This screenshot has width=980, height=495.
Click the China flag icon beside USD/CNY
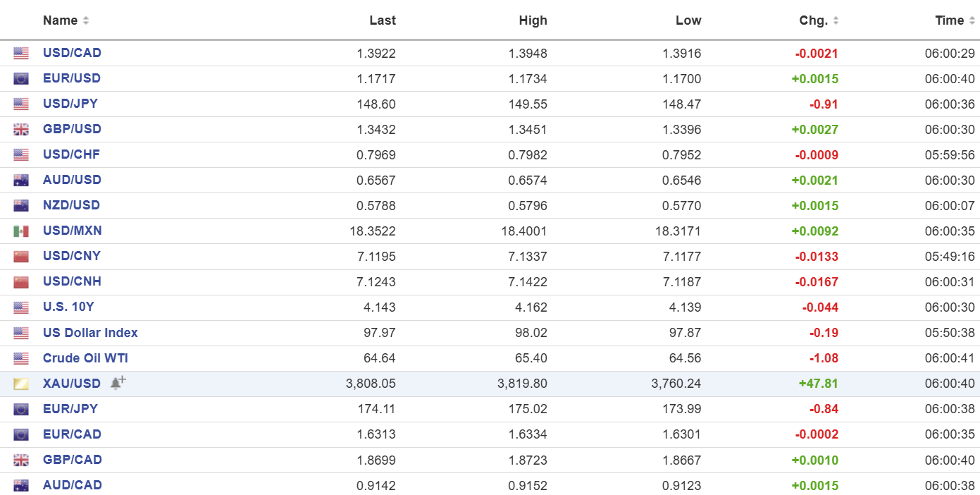point(21,257)
